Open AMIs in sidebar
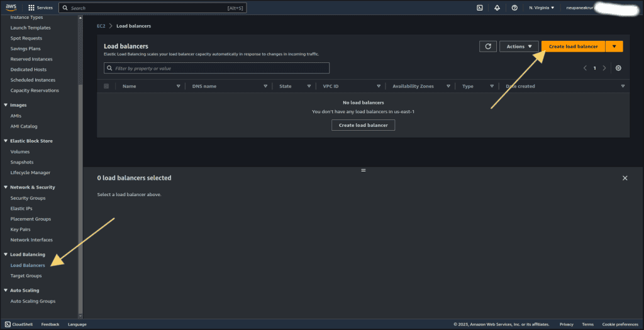 [16, 116]
